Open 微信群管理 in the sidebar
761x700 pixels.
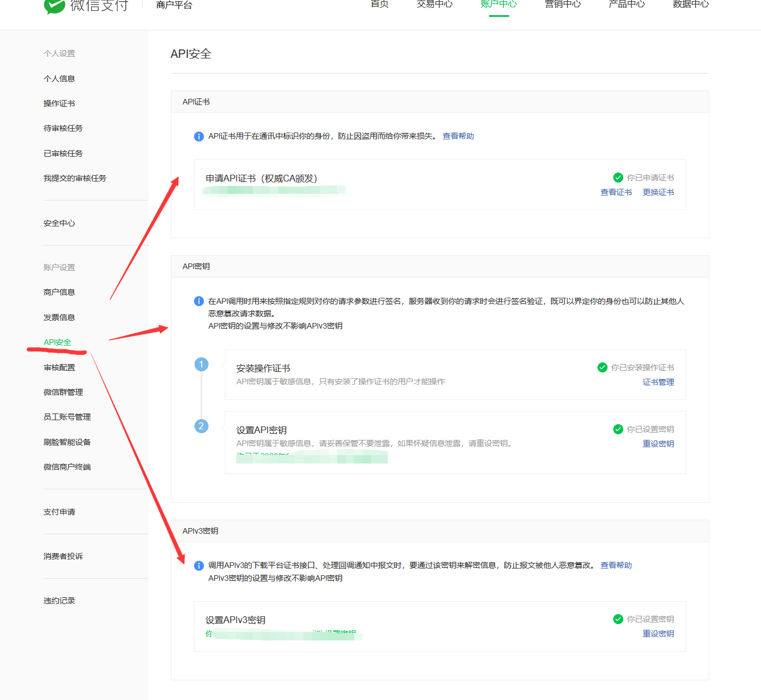point(64,392)
